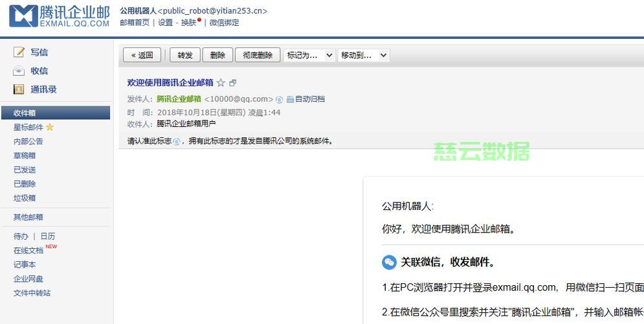Click the 返回 back button
644x324 pixels.
coord(142,55)
